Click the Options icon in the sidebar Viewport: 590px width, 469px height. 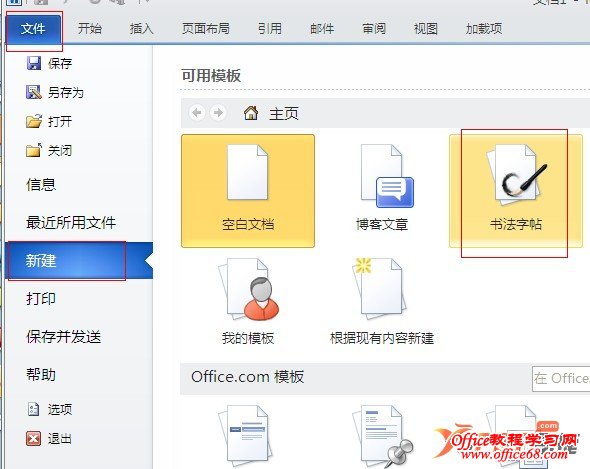[x=33, y=409]
